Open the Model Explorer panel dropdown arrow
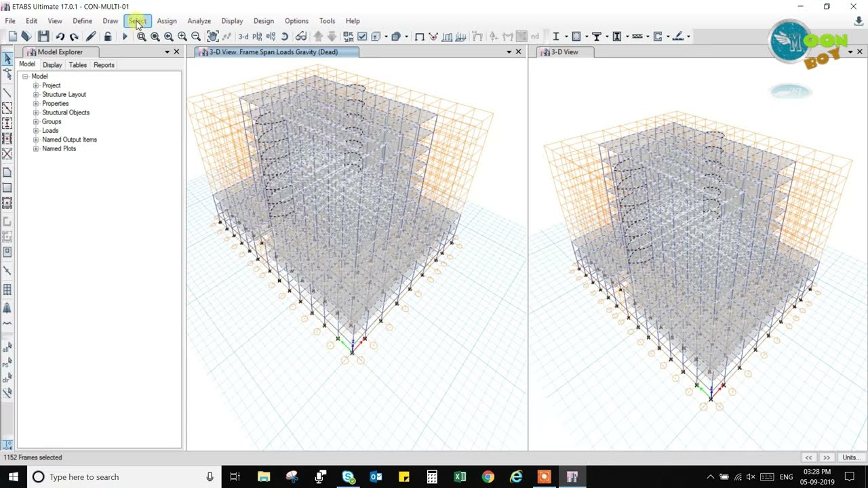Image resolution: width=868 pixels, height=488 pixels. (x=167, y=52)
